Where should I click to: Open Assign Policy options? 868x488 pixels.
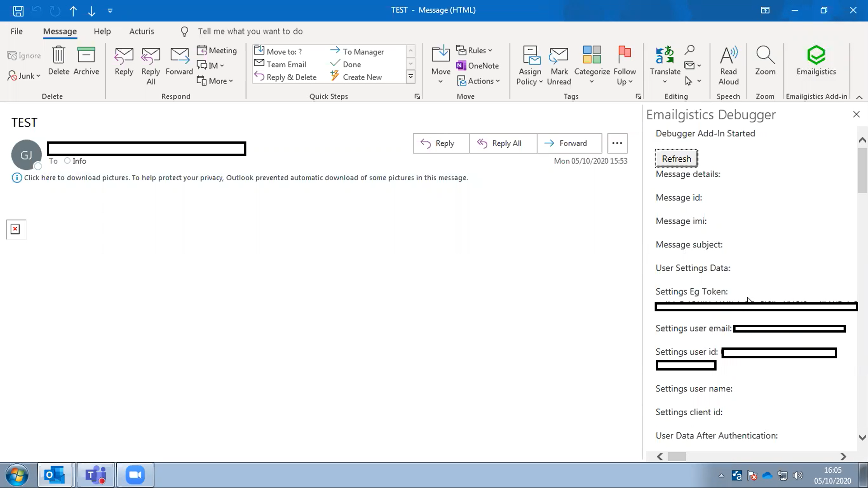tap(529, 66)
